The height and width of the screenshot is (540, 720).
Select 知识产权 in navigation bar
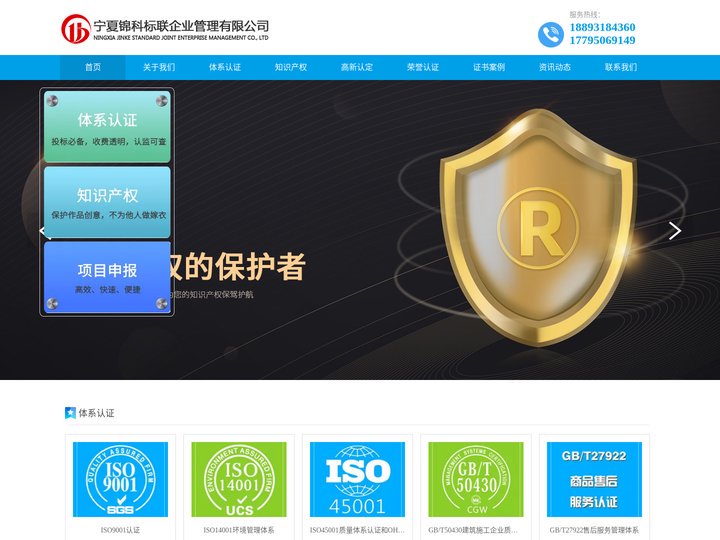tap(291, 68)
